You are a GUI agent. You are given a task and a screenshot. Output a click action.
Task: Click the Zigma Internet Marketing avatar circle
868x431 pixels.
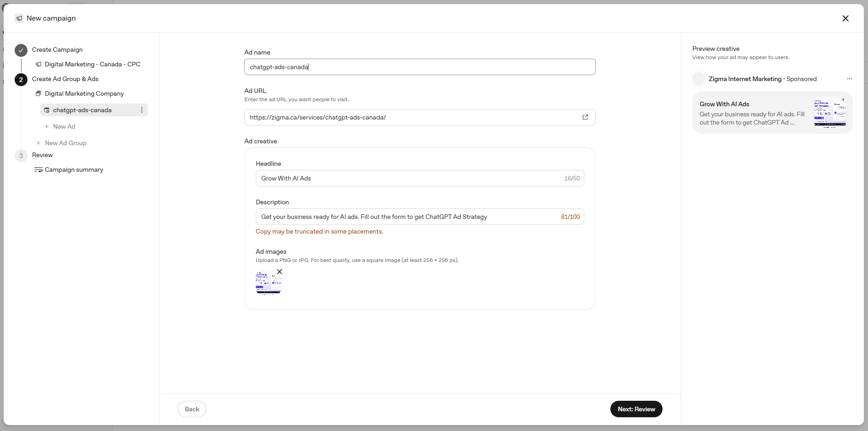tap(699, 79)
